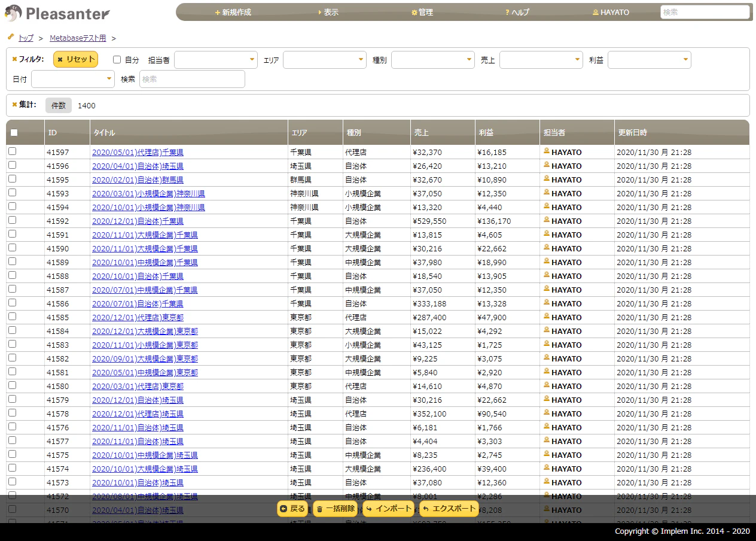Check the checkbox for row 41595
The image size is (756, 541).
point(12,179)
